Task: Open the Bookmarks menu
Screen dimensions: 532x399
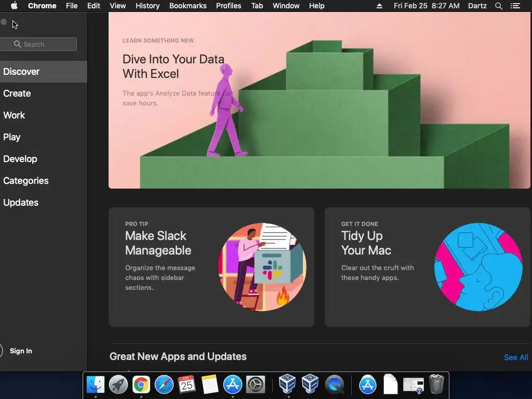Action: coord(188,6)
